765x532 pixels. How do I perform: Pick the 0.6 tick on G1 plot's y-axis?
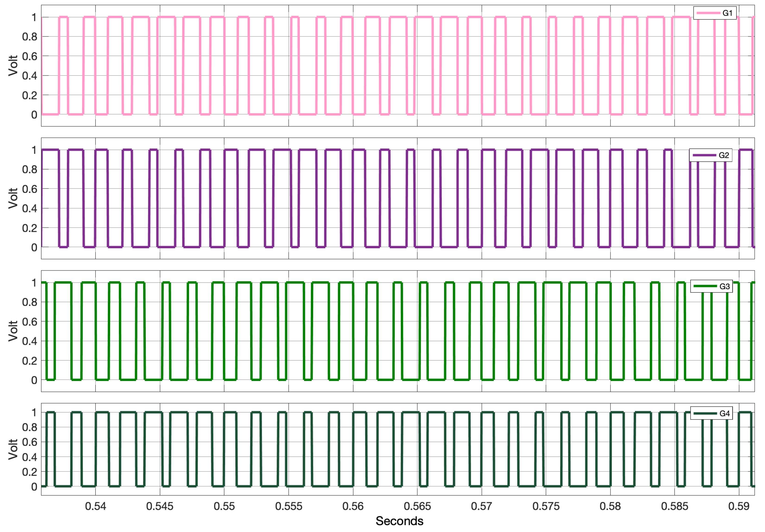click(x=30, y=56)
